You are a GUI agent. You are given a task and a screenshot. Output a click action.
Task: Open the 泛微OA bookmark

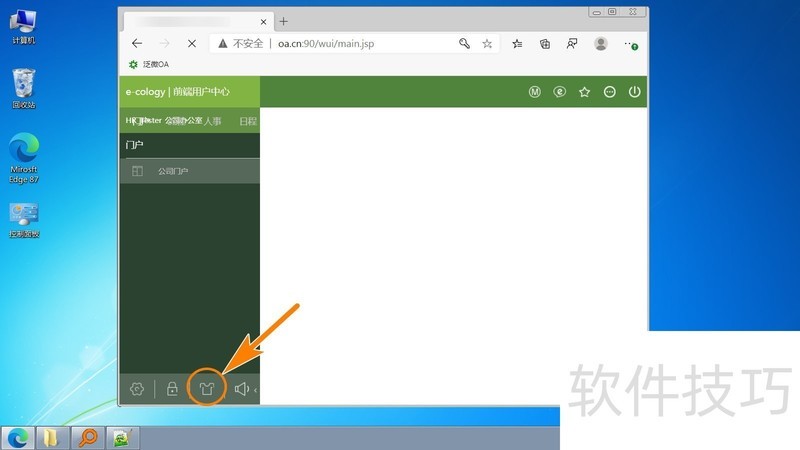[149, 64]
